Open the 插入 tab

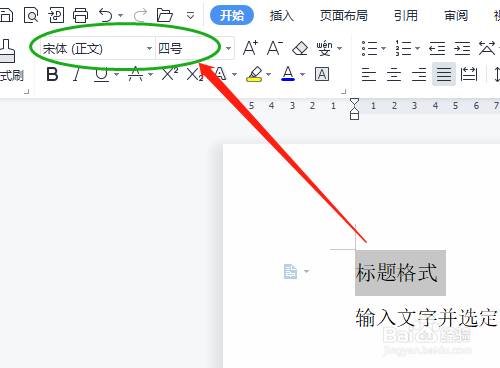click(x=282, y=15)
